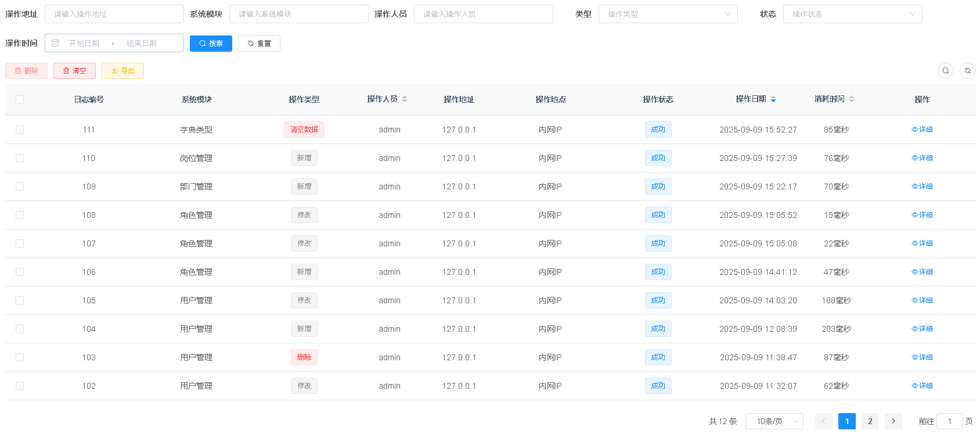The image size is (980, 434).
Task: Open the 类型 operation type dropdown
Action: (x=668, y=14)
